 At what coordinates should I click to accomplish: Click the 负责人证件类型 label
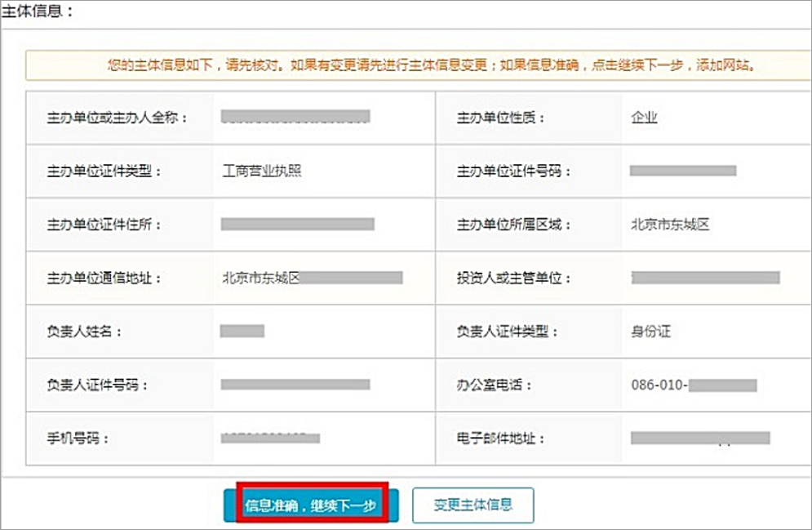[x=508, y=332]
